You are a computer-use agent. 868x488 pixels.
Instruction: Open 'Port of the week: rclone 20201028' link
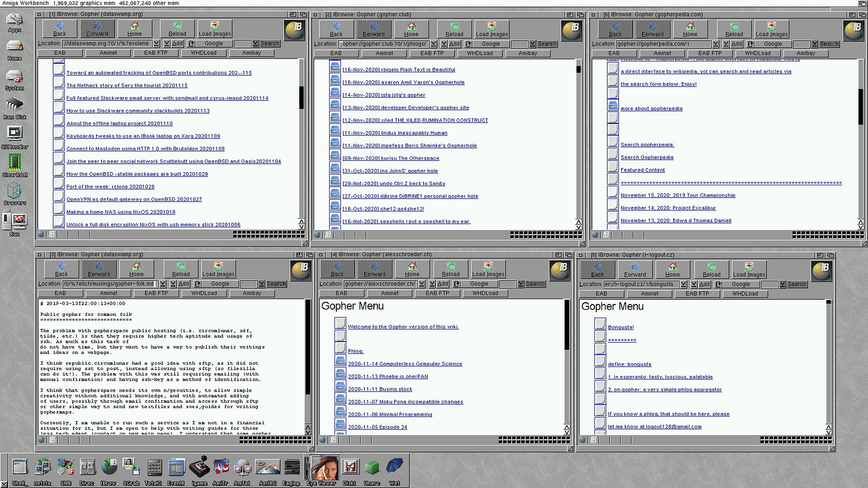point(110,187)
